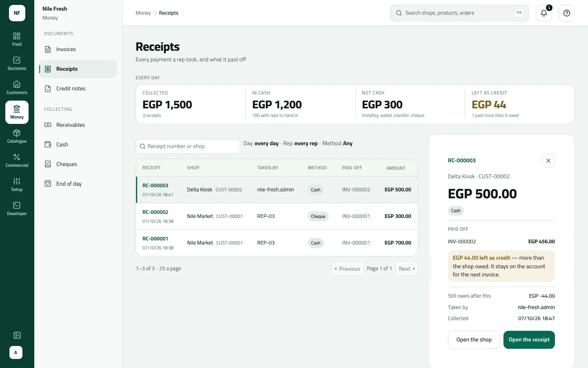The width and height of the screenshot is (588, 368).
Task: Select the Money section icon
Action: pyautogui.click(x=17, y=112)
